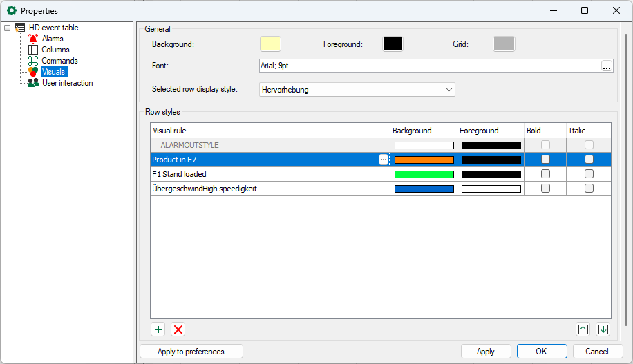Change blue background of ÜbergeschwindHigh speedigkeit
Image resolution: width=633 pixels, height=364 pixels.
click(x=424, y=189)
